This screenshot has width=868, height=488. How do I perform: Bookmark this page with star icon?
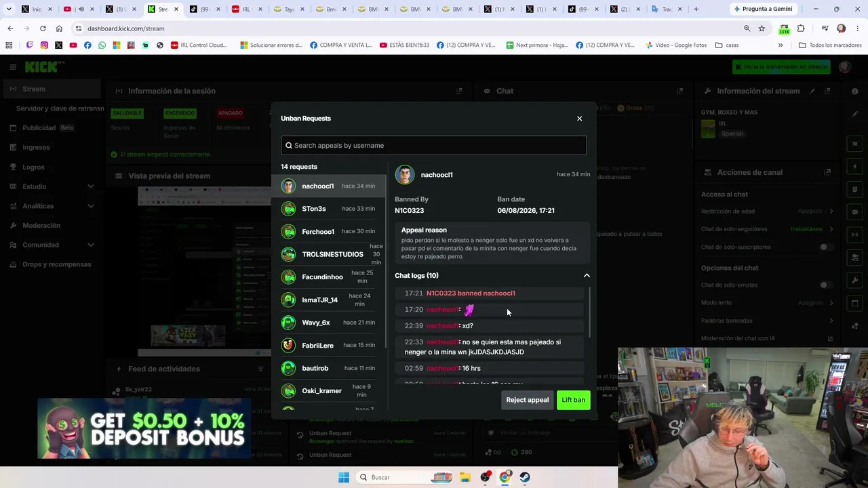(x=762, y=28)
